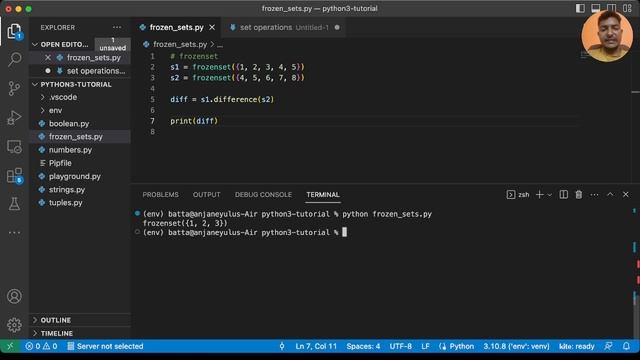This screenshot has height=360, width=640.
Task: Open the Run and Debug view
Action: [x=14, y=118]
